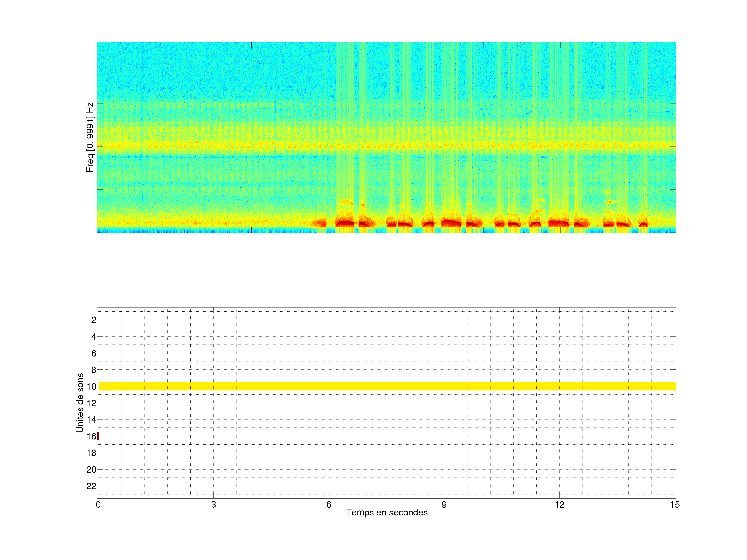Click first red vocalization blob in the spectrogram
The image size is (747, 560).
point(319,223)
